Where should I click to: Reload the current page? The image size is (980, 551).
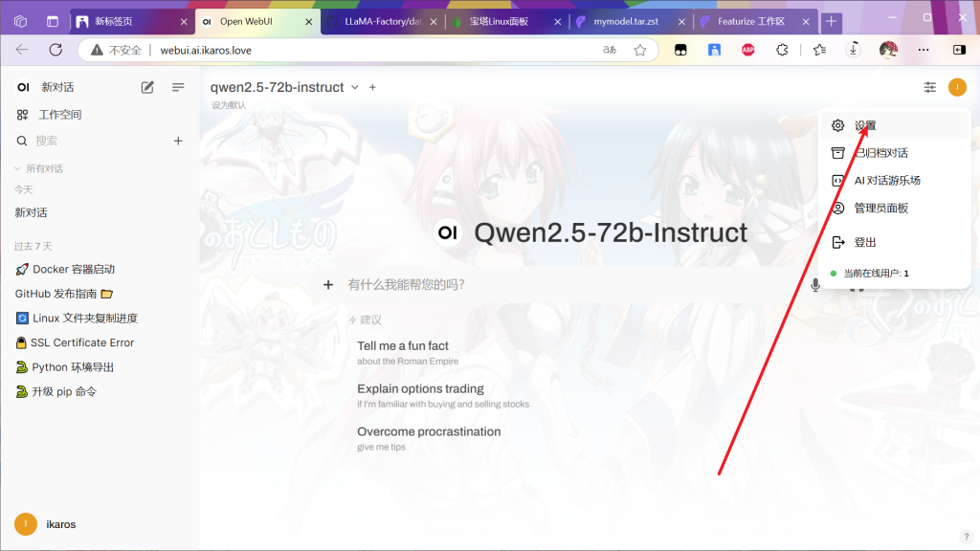click(56, 50)
